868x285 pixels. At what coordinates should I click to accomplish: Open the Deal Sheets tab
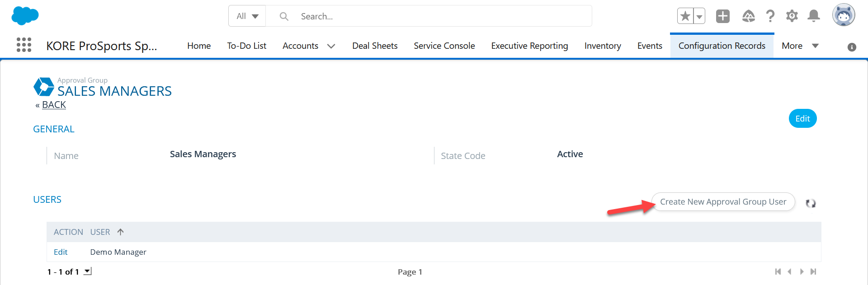pyautogui.click(x=375, y=46)
